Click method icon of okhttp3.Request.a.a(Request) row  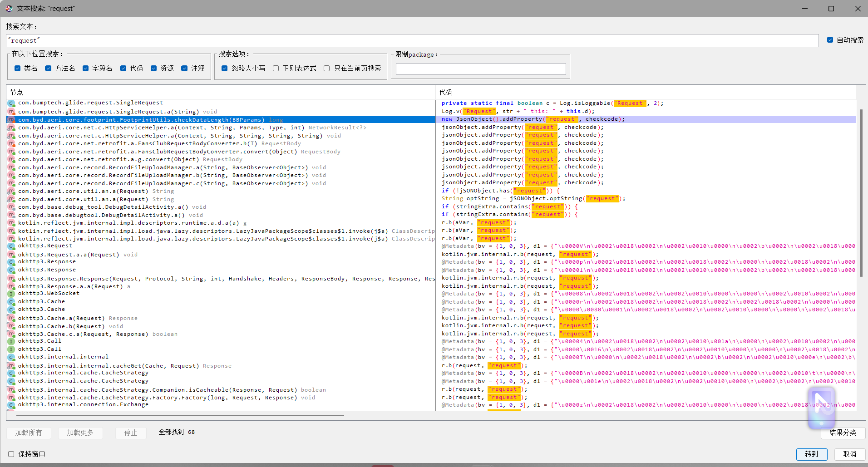(11, 255)
